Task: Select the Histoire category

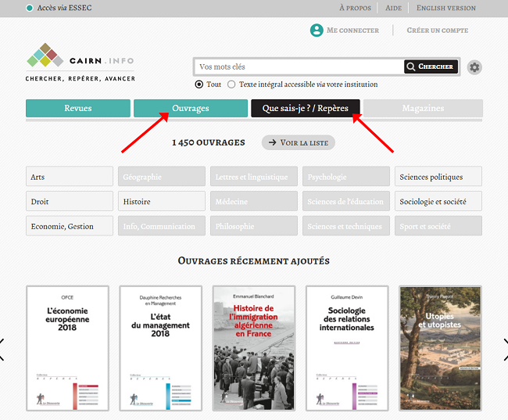Action: [x=162, y=201]
